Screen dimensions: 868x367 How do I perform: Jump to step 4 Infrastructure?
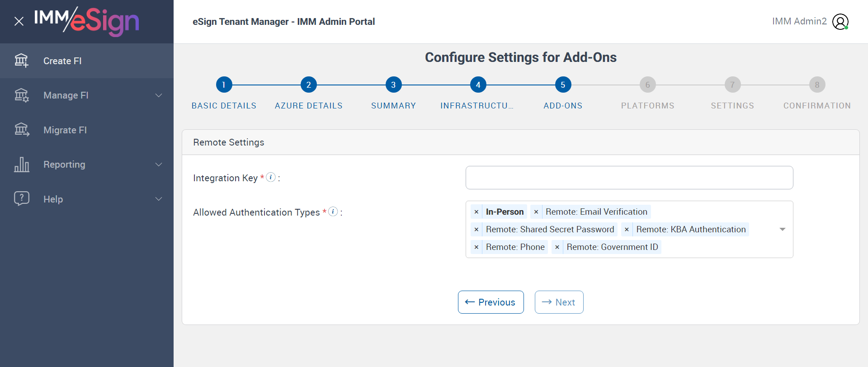click(478, 85)
